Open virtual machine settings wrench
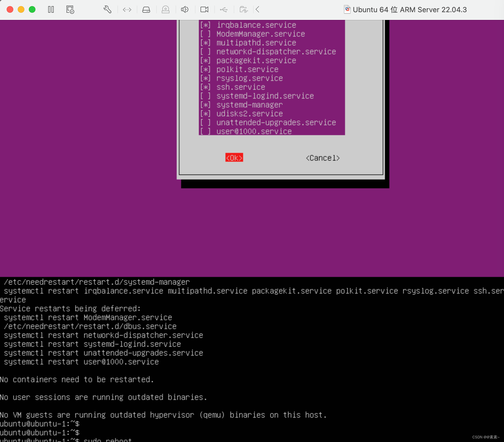Image resolution: width=504 pixels, height=442 pixels. click(107, 10)
